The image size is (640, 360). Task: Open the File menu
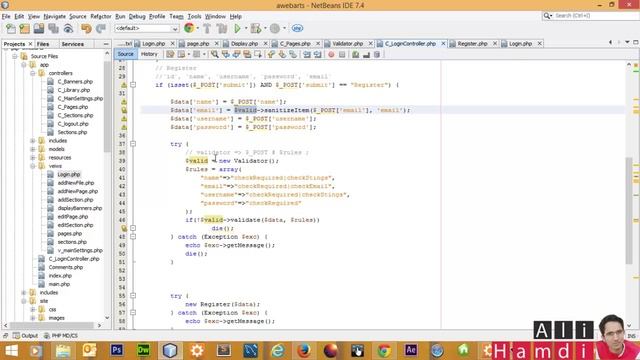pyautogui.click(x=6, y=16)
